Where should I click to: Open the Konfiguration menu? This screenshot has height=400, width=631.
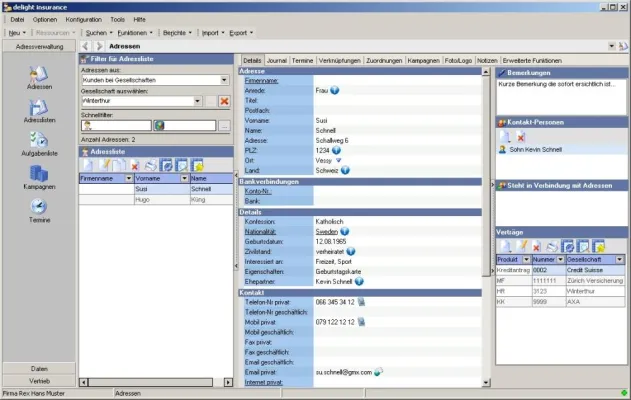[x=83, y=19]
